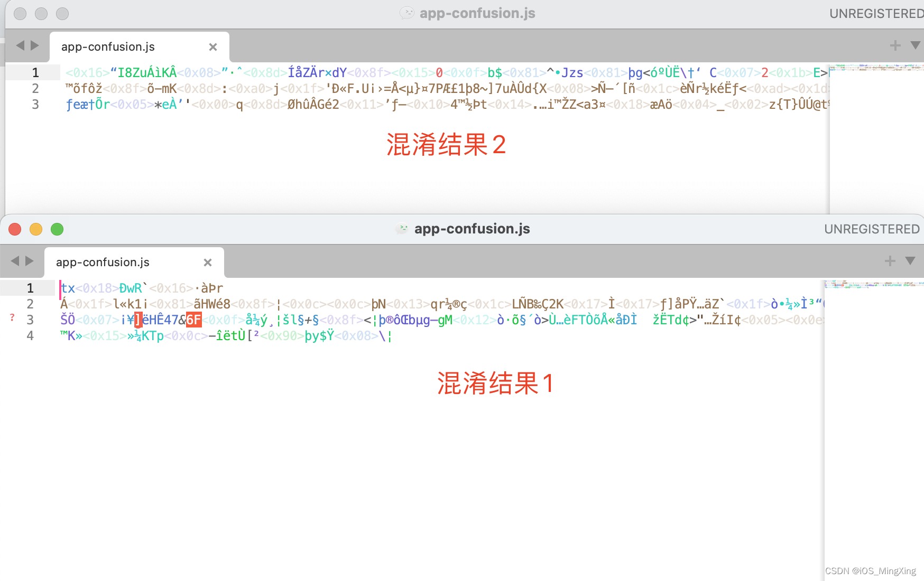924x581 pixels.
Task: Click line number 3 in back window gutter
Action: 35,104
